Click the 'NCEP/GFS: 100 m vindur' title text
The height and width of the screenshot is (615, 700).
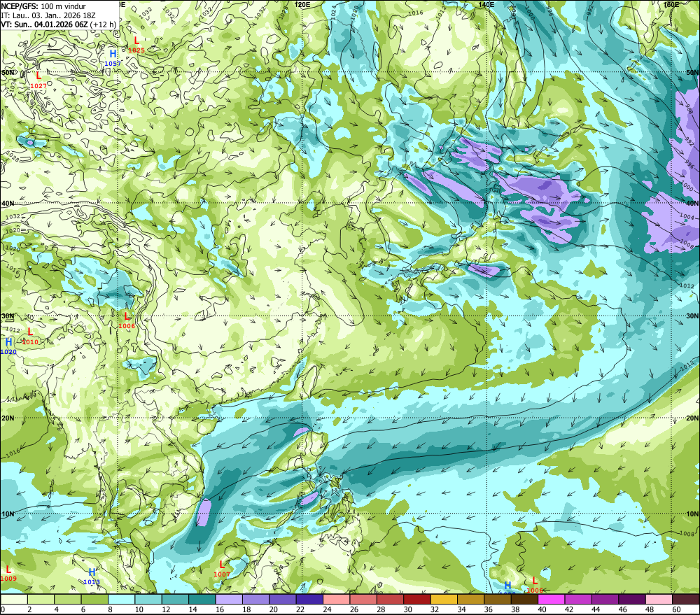(43, 6)
